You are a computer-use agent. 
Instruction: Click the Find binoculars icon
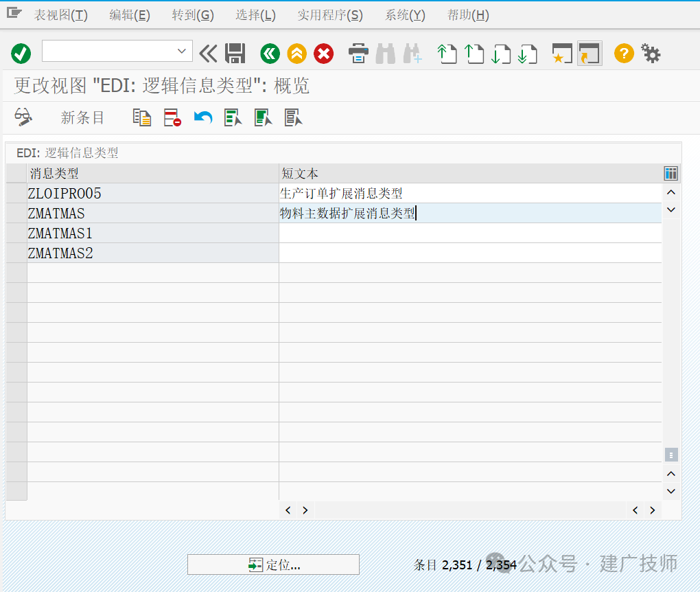(x=386, y=54)
